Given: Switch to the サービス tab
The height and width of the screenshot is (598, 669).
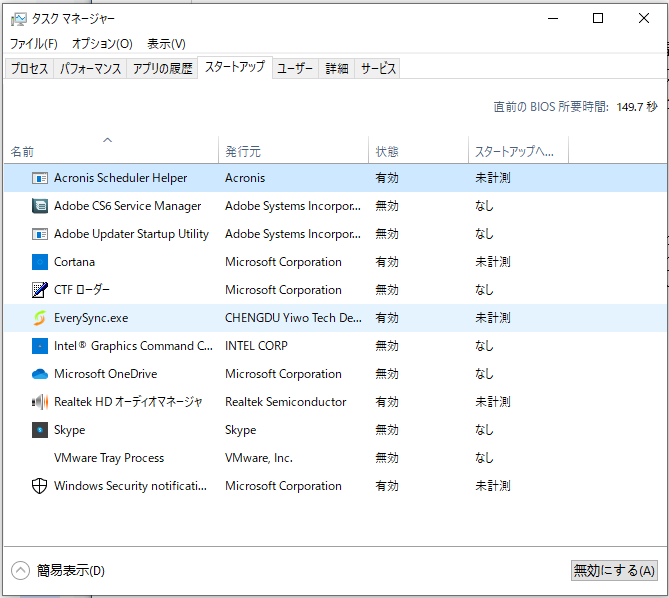Looking at the screenshot, I should click(378, 69).
